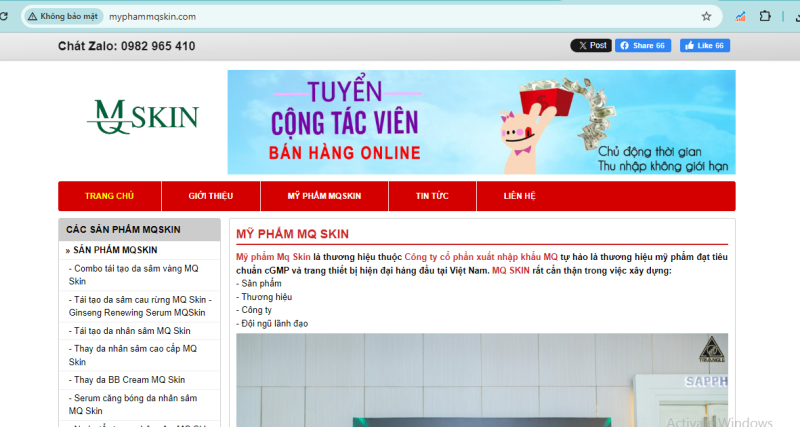Screen dimensions: 800x427
Task: Select the 'Chát Zalo: 0982 965 410' text
Action: pyautogui.click(x=127, y=46)
